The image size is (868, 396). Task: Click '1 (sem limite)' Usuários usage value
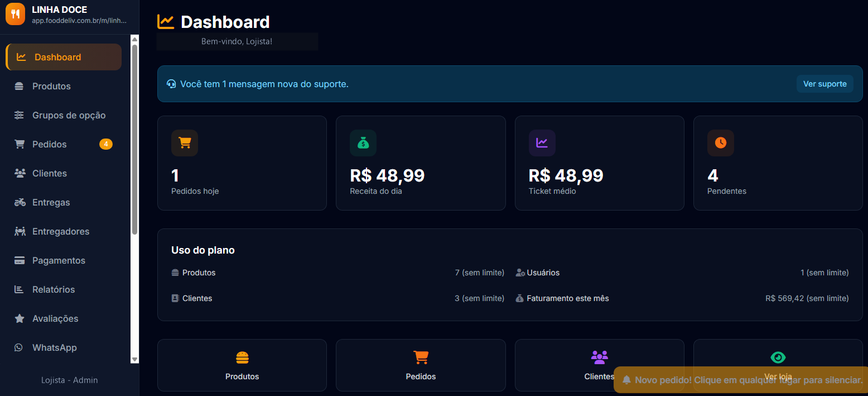[x=824, y=273]
